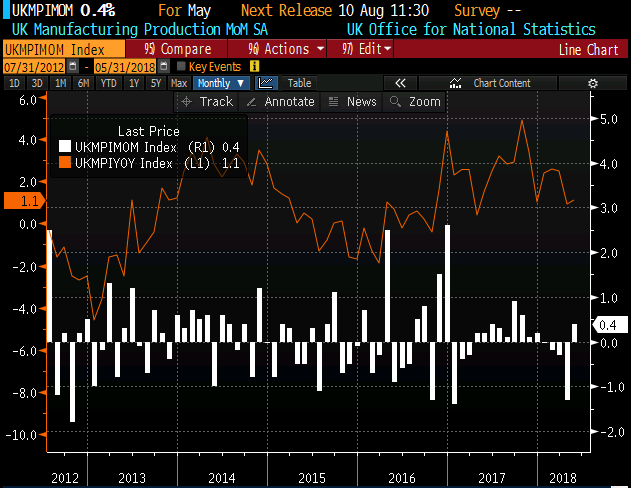The image size is (631, 488).
Task: Click the orange 1.1 left-axis value marker
Action: [25, 201]
